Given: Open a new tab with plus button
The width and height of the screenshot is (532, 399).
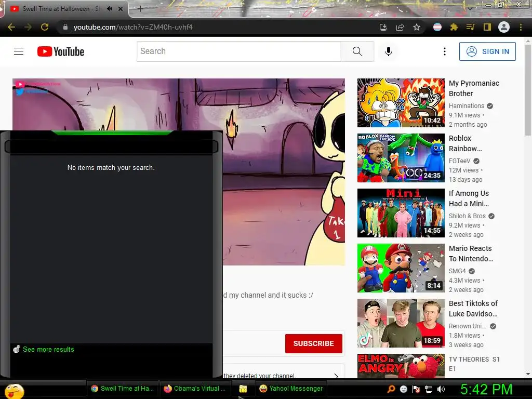Looking at the screenshot, I should click(140, 9).
